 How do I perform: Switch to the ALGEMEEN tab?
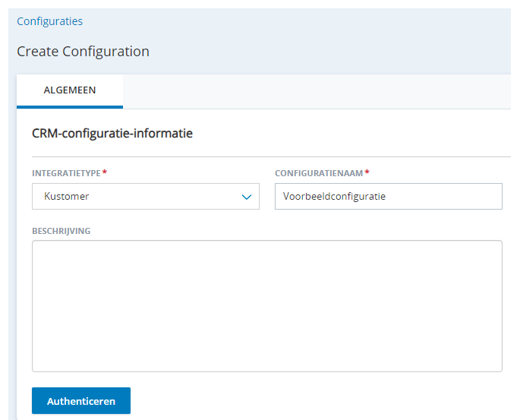click(70, 90)
